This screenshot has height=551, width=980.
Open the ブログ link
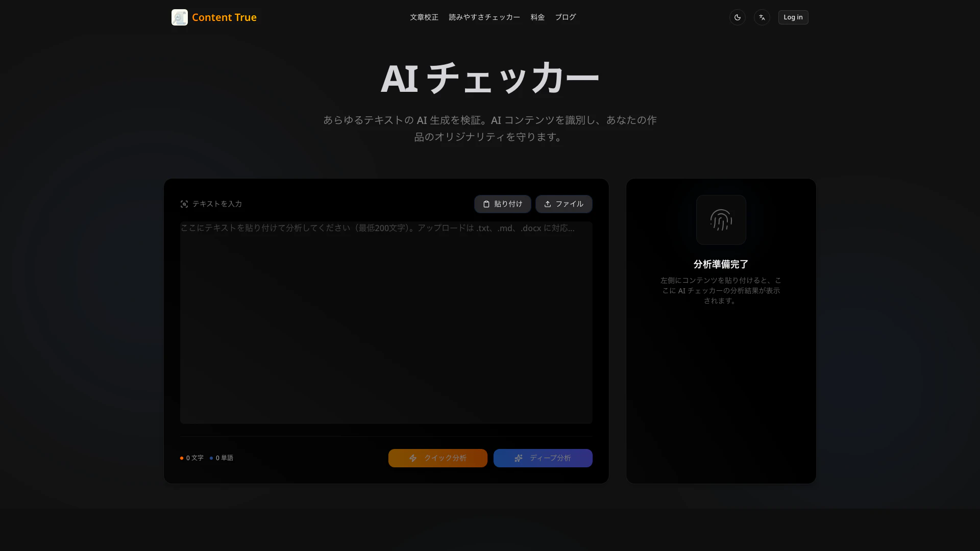(565, 17)
